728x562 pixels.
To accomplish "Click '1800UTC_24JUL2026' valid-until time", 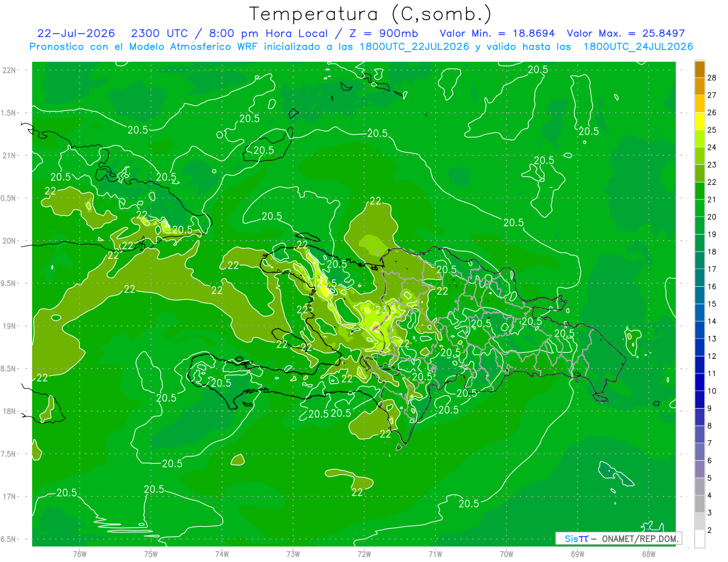I will (638, 47).
